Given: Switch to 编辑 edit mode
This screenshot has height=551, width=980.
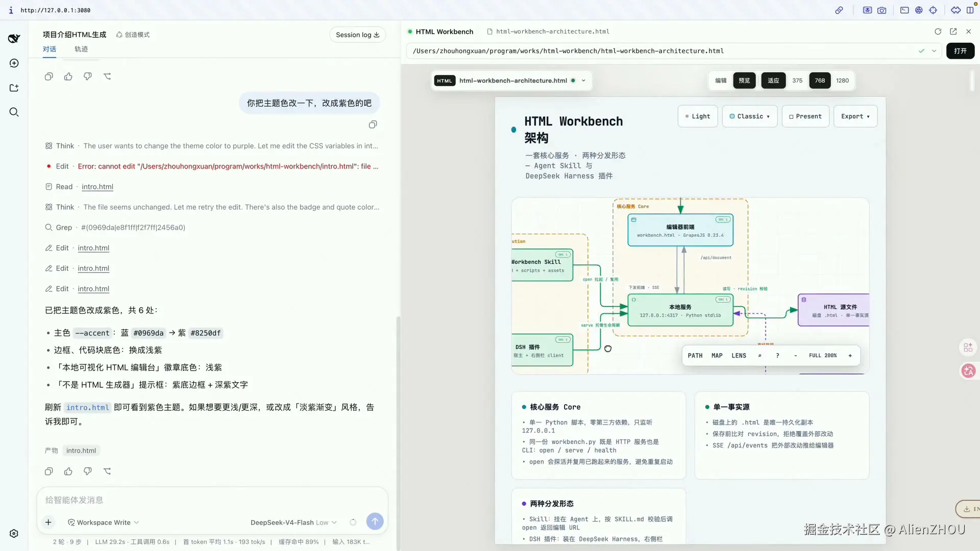Looking at the screenshot, I should pyautogui.click(x=721, y=81).
